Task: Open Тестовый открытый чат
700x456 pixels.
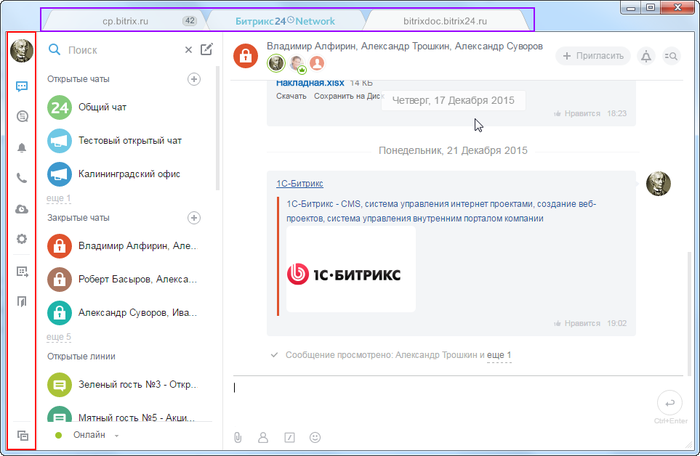Action: (x=124, y=141)
